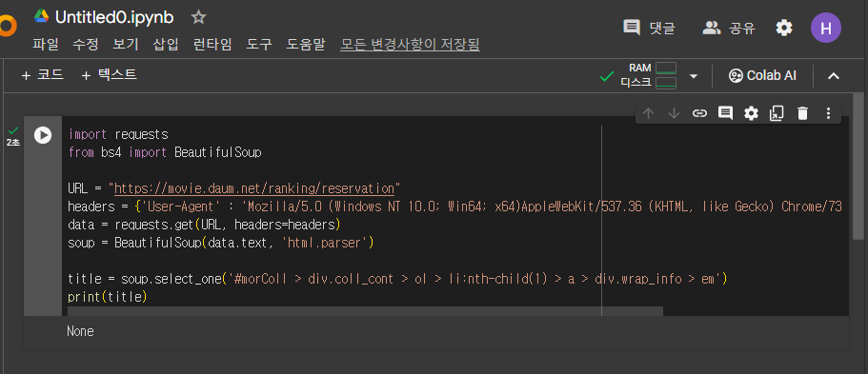Copy link to cell icon
The image size is (868, 374).
tap(699, 113)
